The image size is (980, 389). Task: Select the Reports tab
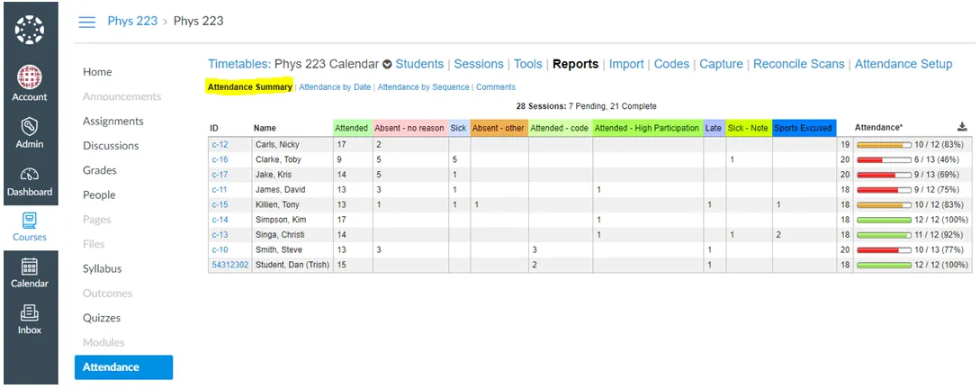(x=576, y=64)
